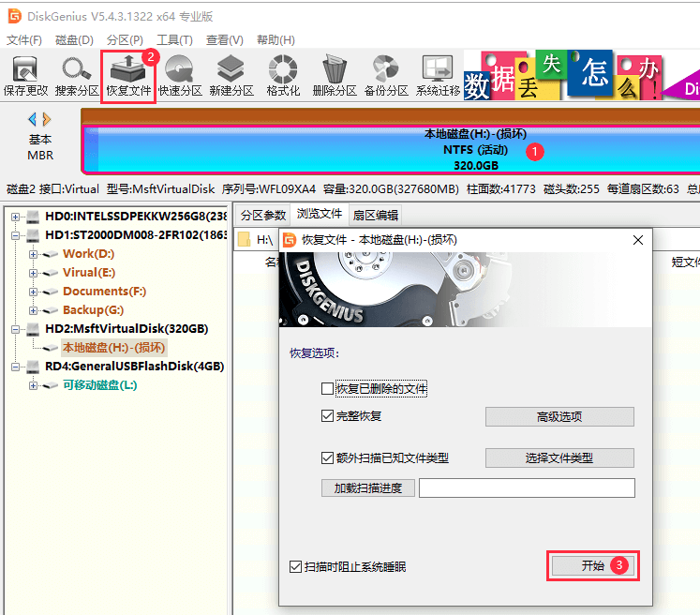This screenshot has width=700, height=615.
Task: Click the 新建分区 new partition icon
Action: 231,76
